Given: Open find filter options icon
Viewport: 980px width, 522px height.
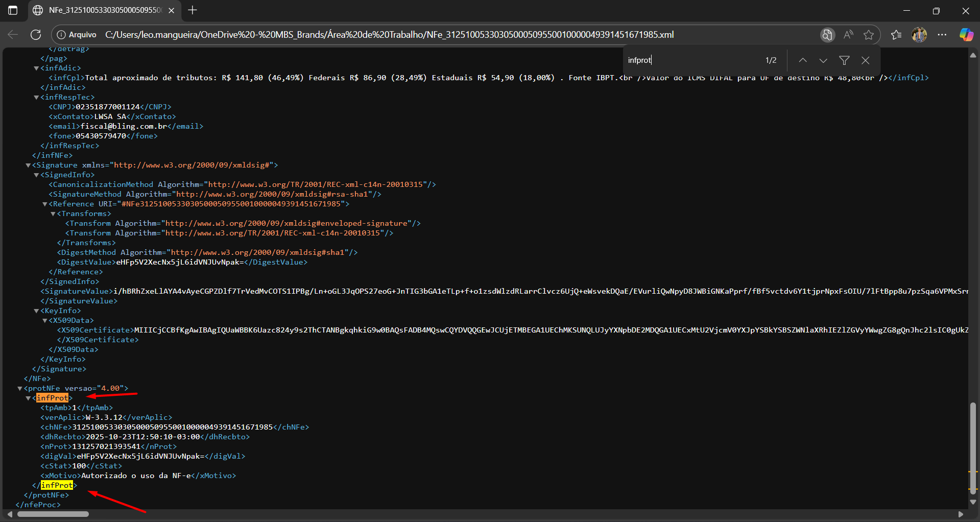Looking at the screenshot, I should pos(844,60).
